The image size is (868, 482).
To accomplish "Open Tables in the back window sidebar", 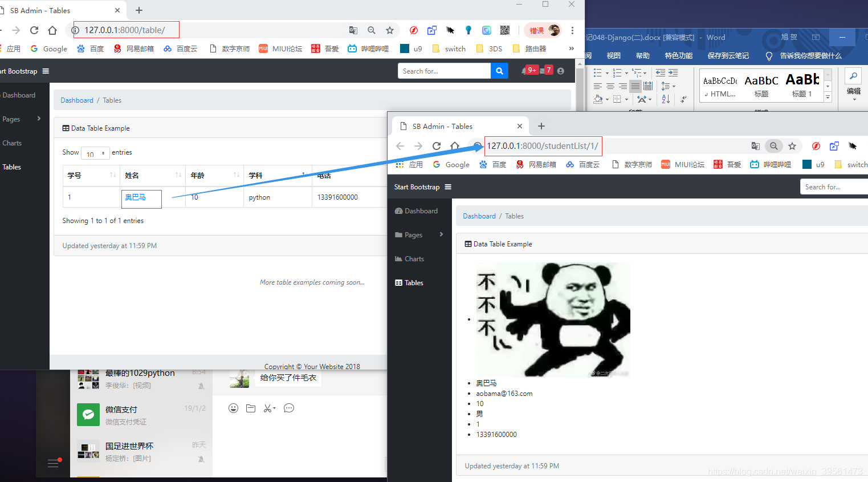I will tap(11, 167).
